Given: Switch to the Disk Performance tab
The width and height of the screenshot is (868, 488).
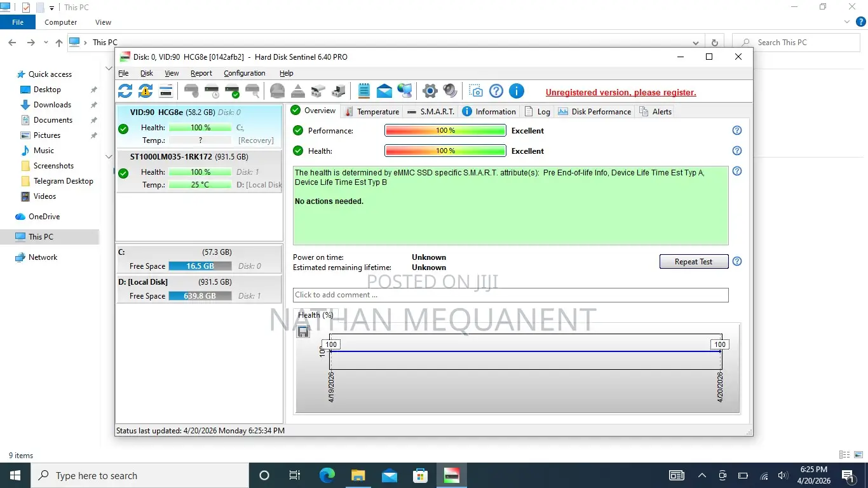Looking at the screenshot, I should (x=595, y=111).
